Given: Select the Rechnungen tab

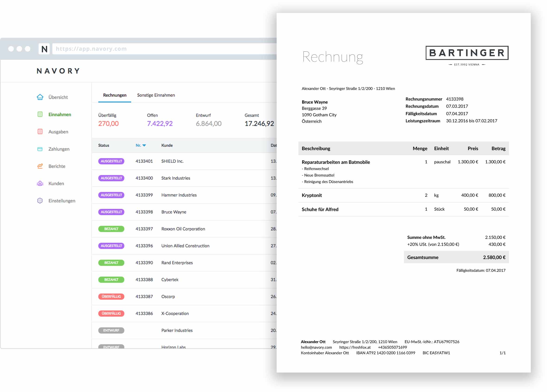Looking at the screenshot, I should (114, 95).
